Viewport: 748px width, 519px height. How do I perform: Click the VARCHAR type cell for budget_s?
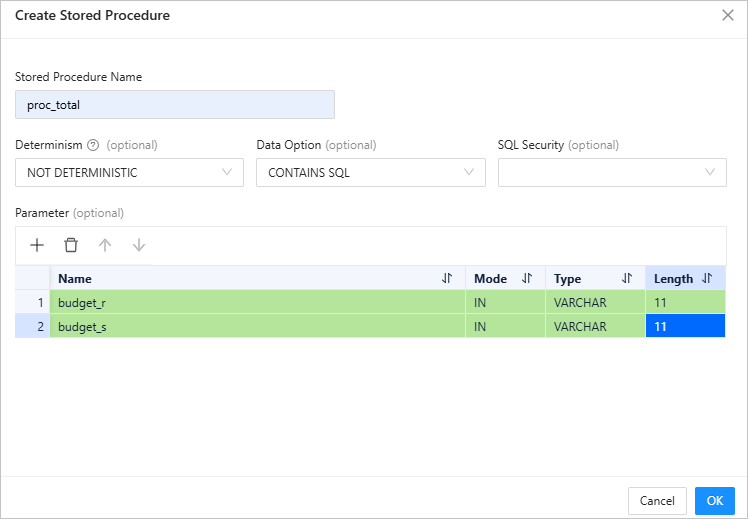click(x=595, y=327)
